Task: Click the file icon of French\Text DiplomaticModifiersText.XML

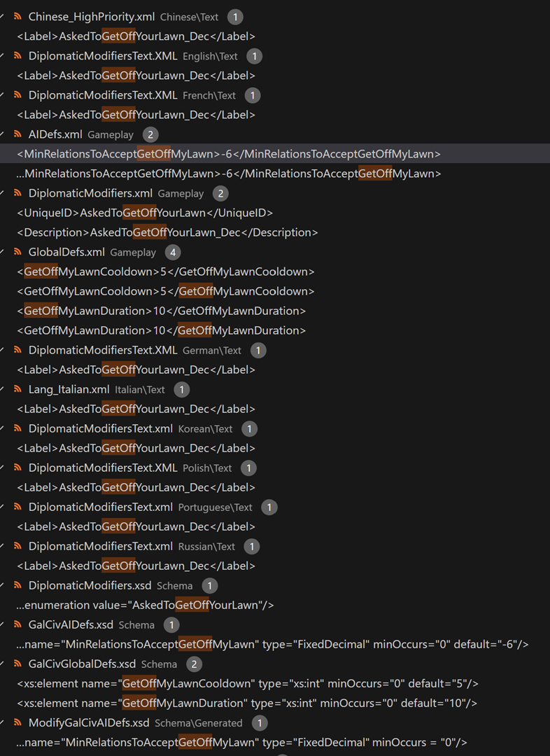Action: [x=17, y=95]
